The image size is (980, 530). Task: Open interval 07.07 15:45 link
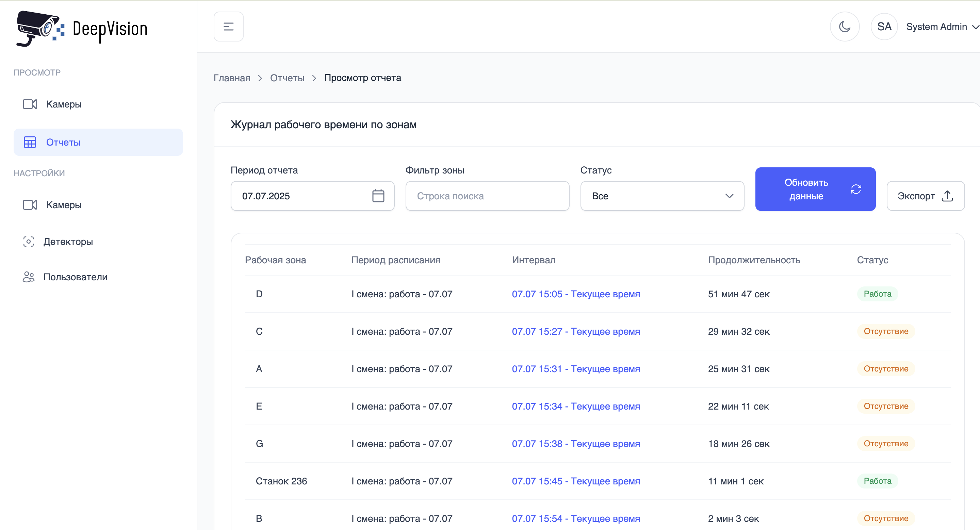[x=576, y=481]
